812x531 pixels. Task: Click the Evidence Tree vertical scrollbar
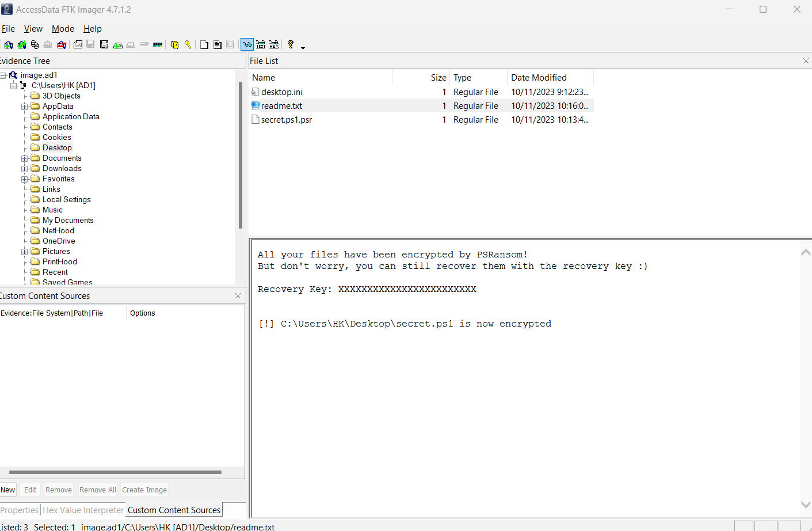[x=241, y=155]
